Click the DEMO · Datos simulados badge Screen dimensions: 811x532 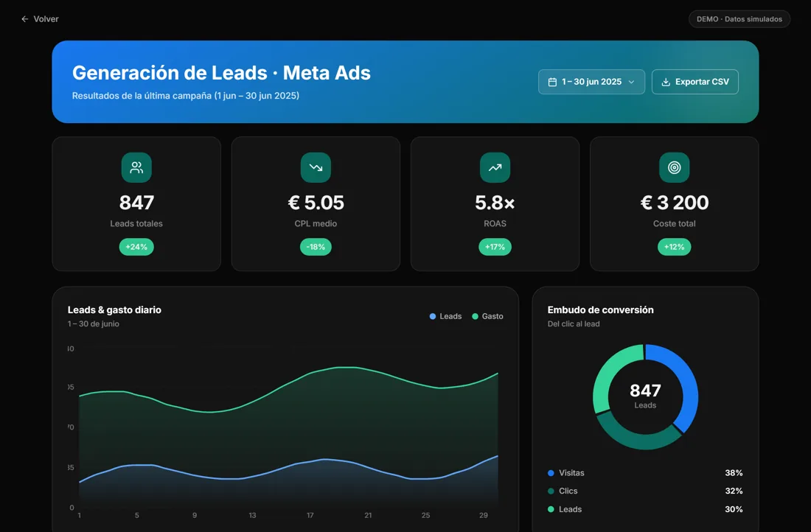[739, 19]
